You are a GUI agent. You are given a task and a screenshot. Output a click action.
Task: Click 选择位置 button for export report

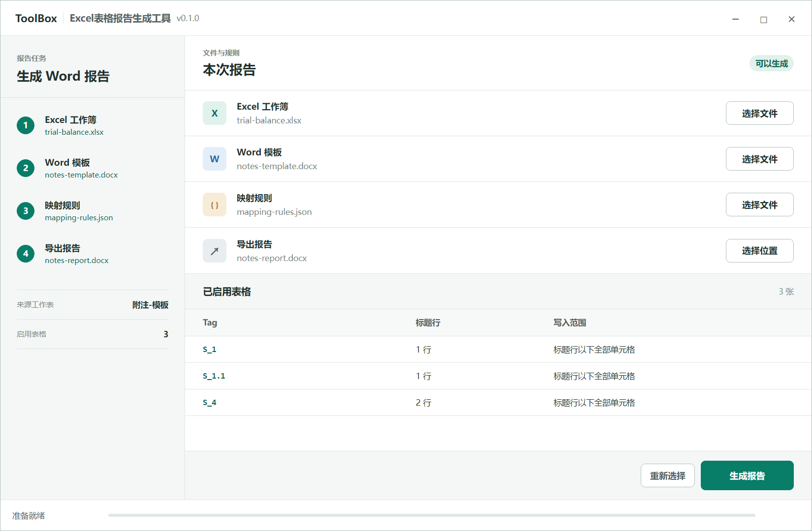759,251
